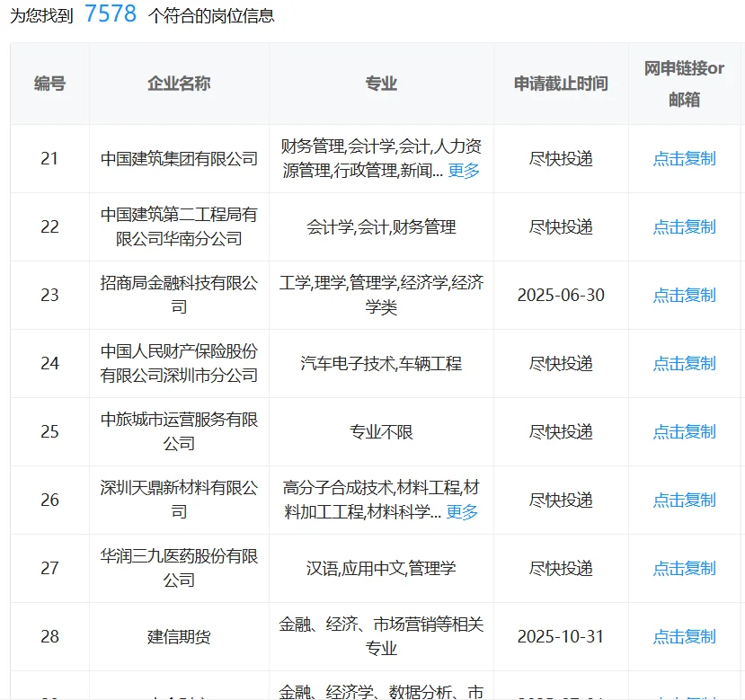Select company name 深圳天鼎新材料有限公司
Image resolution: width=745 pixels, height=700 pixels.
click(179, 500)
